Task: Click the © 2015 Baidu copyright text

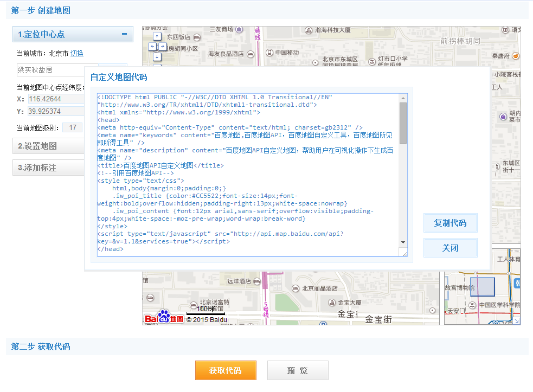Action: coord(207,319)
